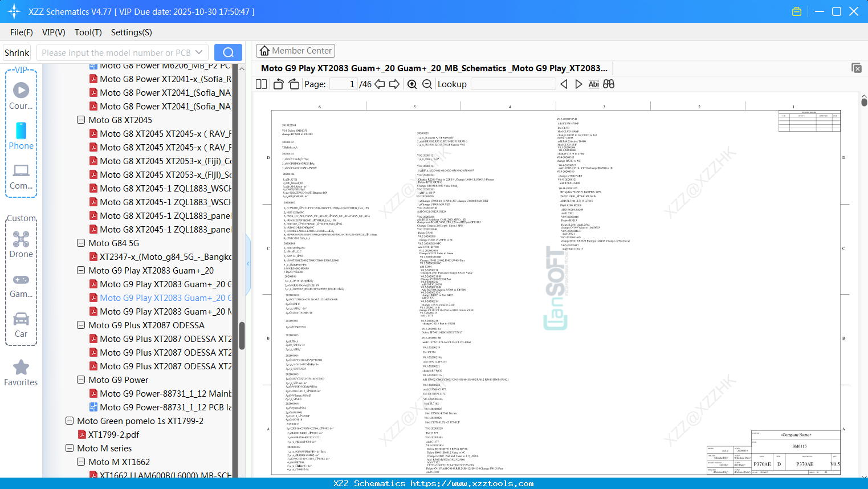This screenshot has width=868, height=489.
Task: Open the Course section in the VIP sidebar
Action: point(21,96)
